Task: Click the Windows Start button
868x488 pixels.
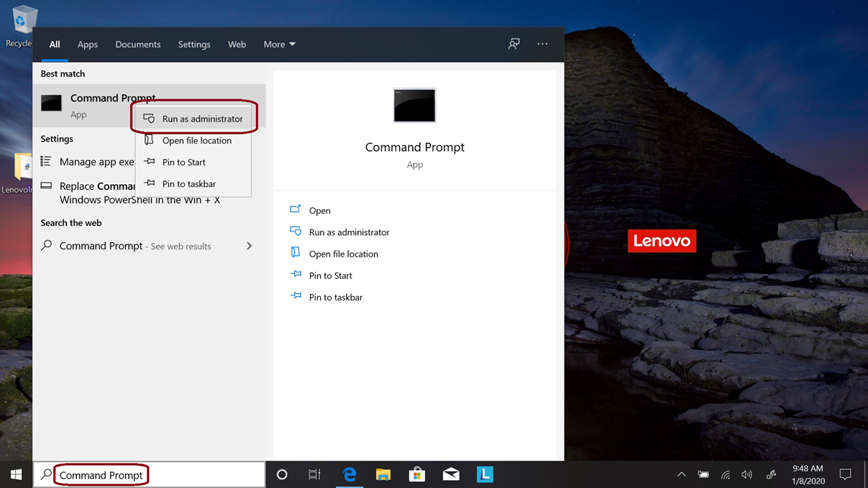Action: [x=16, y=474]
